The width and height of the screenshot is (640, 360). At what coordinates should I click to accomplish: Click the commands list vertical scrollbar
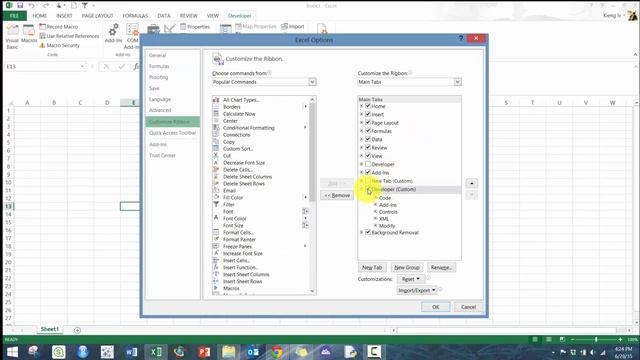pos(312,152)
